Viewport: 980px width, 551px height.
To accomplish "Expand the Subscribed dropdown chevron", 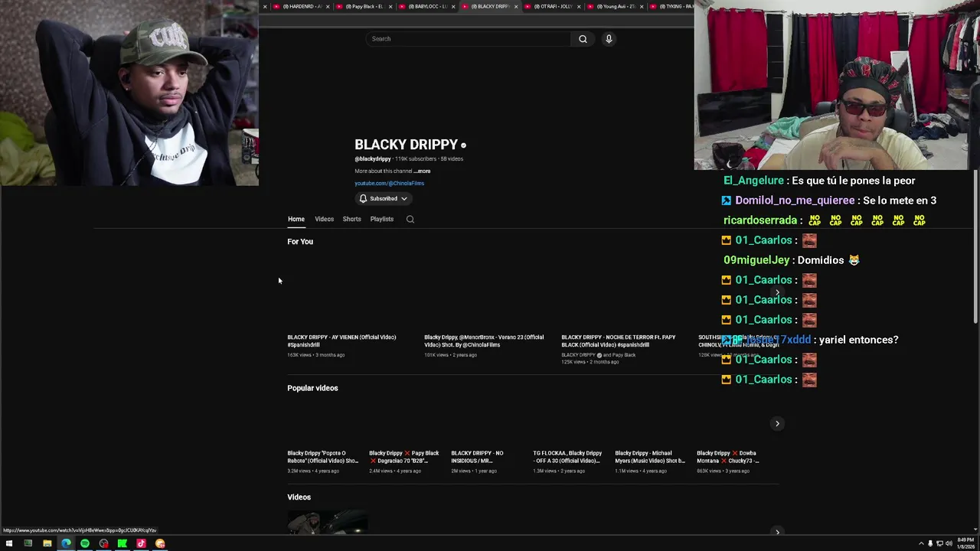I will (404, 199).
